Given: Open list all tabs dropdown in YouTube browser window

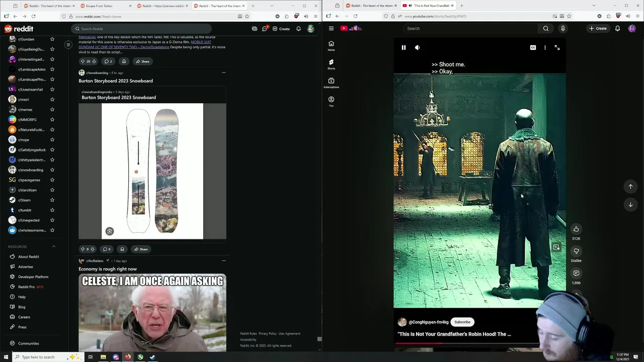Looking at the screenshot, I should [594, 6].
